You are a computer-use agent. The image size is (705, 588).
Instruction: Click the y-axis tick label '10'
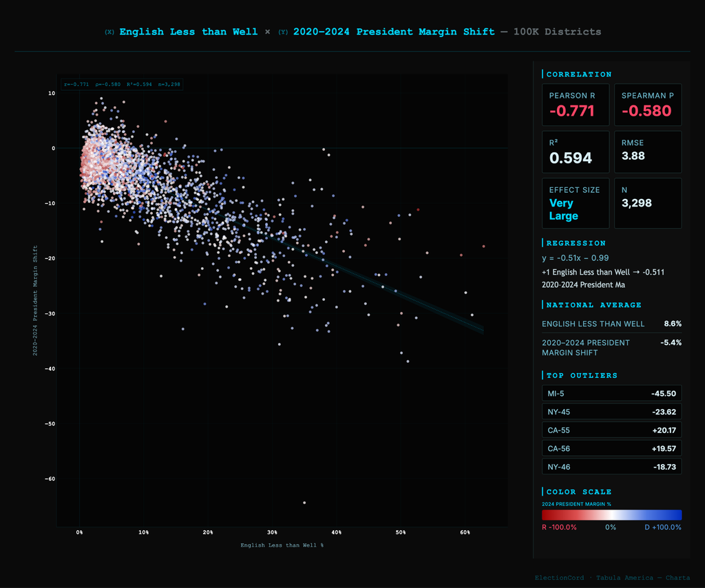tap(52, 94)
